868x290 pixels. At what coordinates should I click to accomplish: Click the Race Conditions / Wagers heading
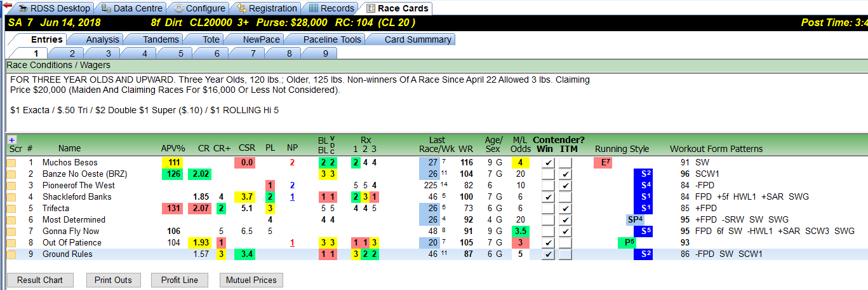pos(58,65)
